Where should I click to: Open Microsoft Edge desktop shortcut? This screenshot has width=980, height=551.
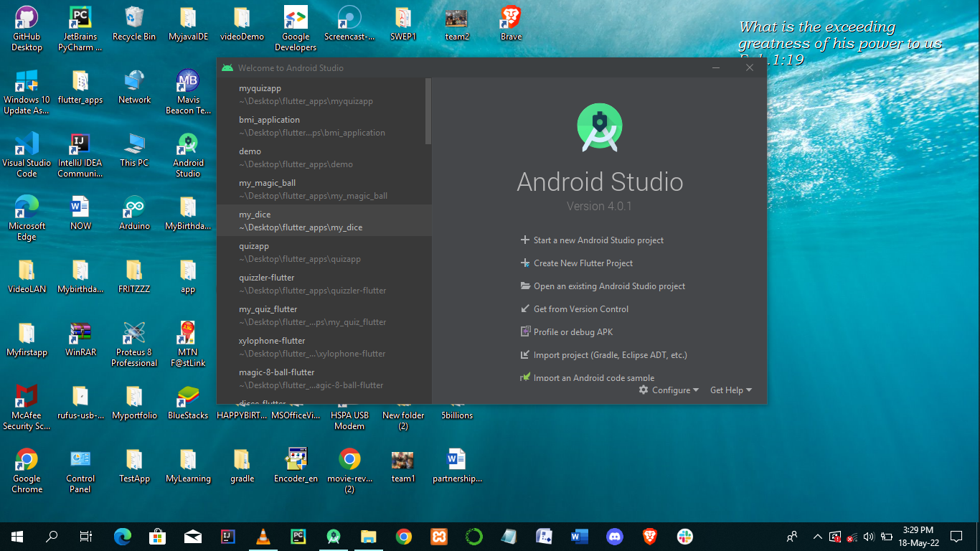(x=27, y=219)
